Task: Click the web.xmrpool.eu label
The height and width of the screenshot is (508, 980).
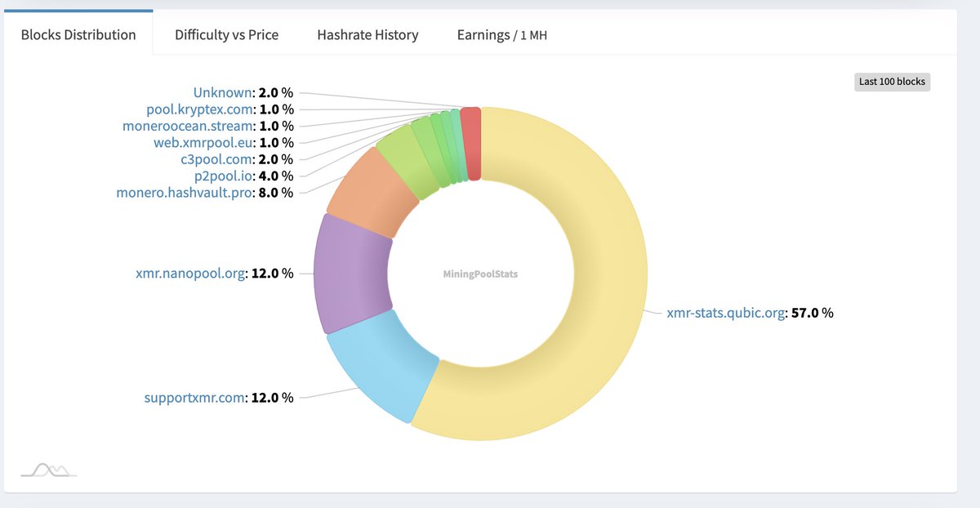Action: [x=204, y=142]
